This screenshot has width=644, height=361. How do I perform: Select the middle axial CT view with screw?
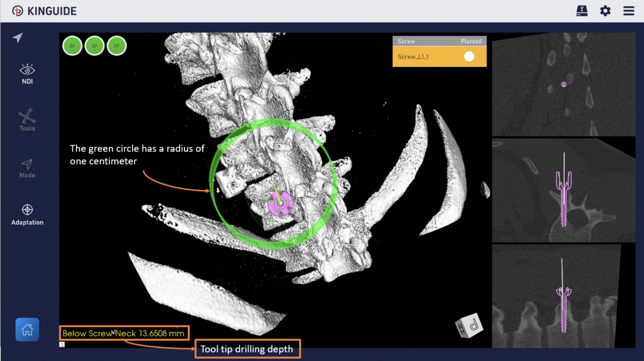click(563, 190)
